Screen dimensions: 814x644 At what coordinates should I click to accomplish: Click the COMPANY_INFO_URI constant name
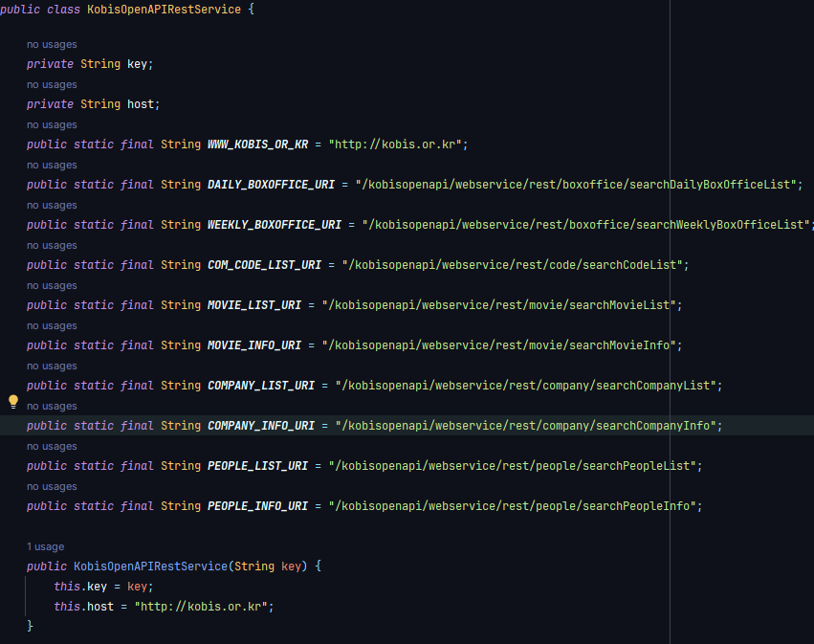click(261, 426)
